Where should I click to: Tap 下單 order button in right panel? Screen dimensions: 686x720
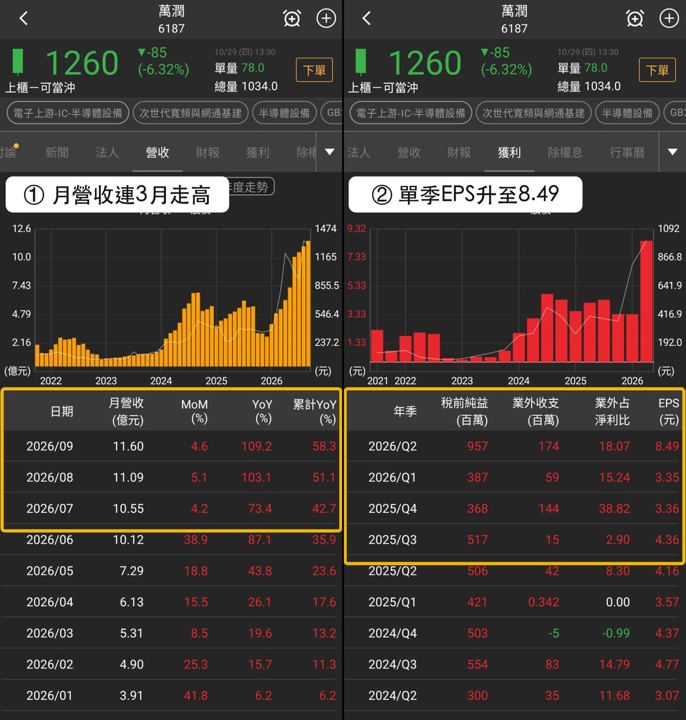(x=658, y=70)
